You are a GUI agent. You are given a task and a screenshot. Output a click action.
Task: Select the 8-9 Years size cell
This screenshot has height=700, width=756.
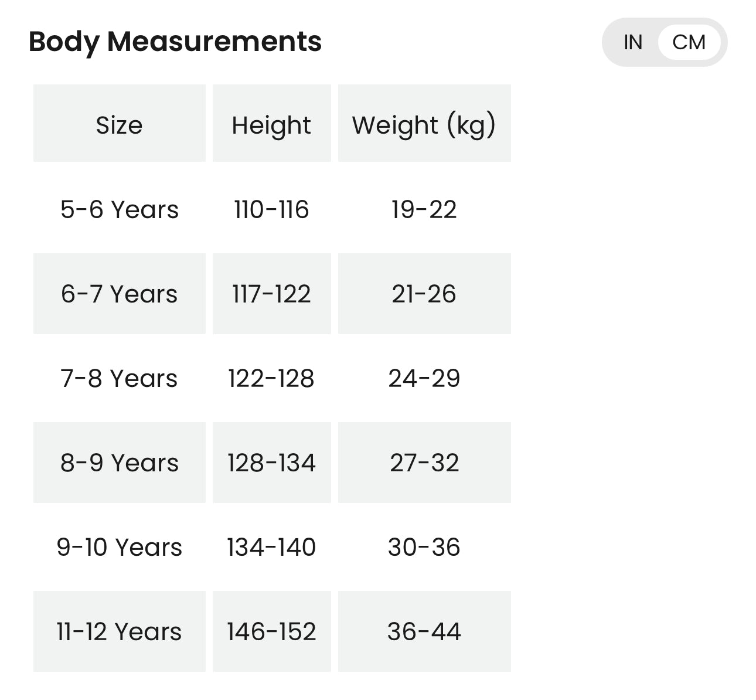(x=119, y=463)
